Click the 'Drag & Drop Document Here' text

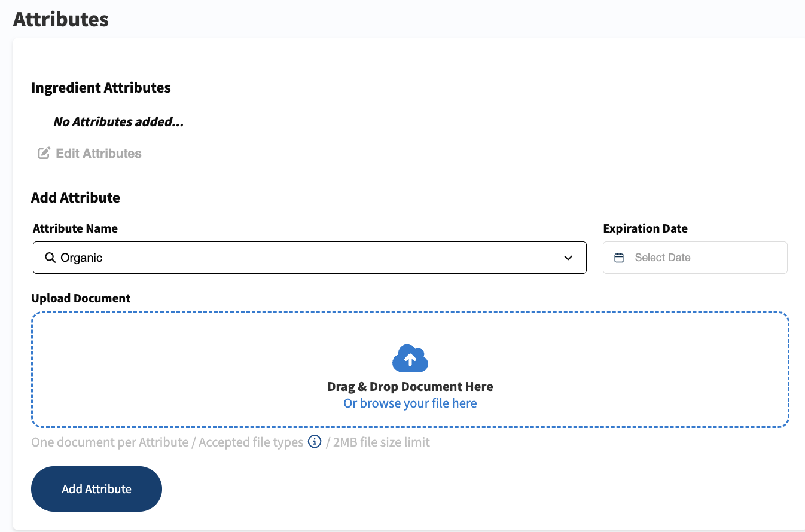(x=410, y=387)
